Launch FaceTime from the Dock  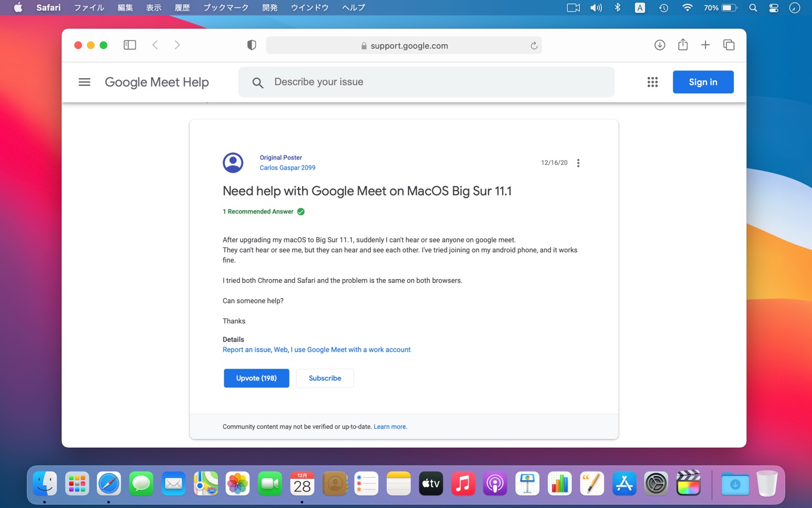[270, 483]
